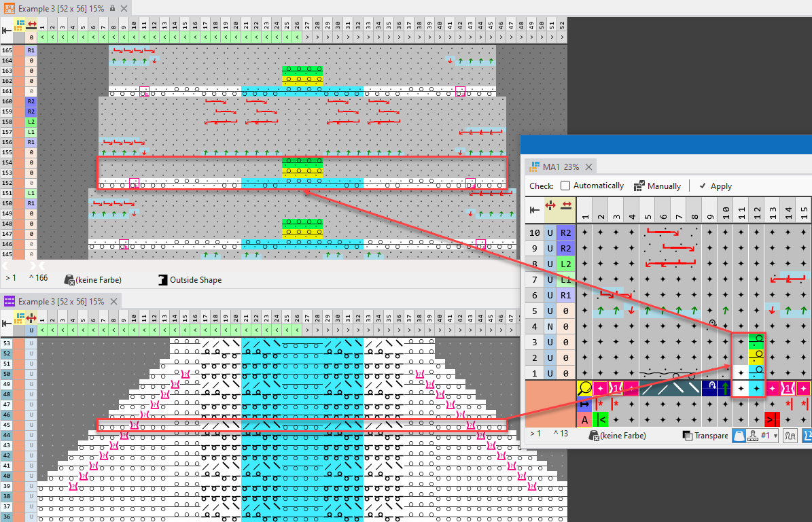Click the Apply button
812x522 pixels.
click(x=716, y=186)
